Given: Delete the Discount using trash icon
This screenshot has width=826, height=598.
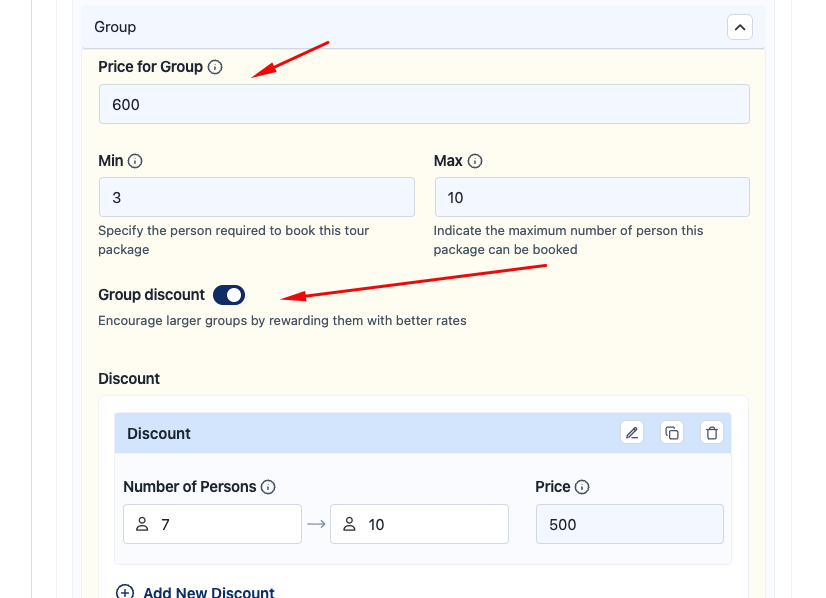Looking at the screenshot, I should coord(712,433).
